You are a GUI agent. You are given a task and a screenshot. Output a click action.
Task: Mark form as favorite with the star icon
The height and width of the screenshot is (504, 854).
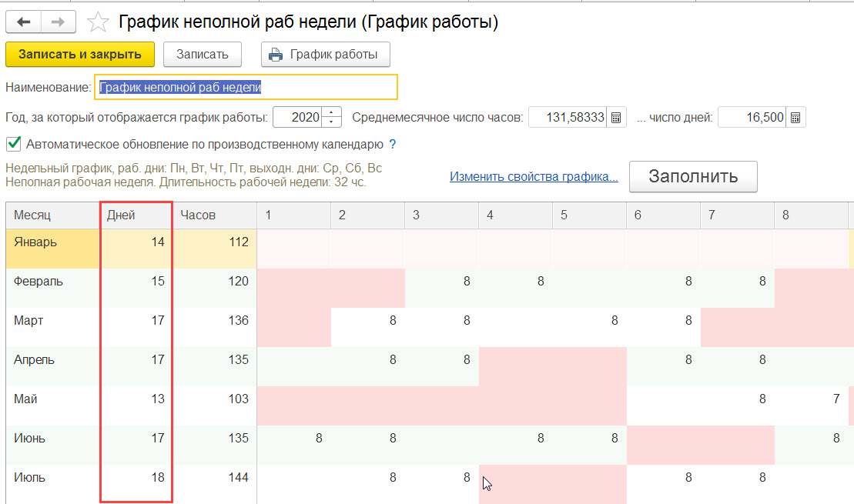pyautogui.click(x=98, y=22)
